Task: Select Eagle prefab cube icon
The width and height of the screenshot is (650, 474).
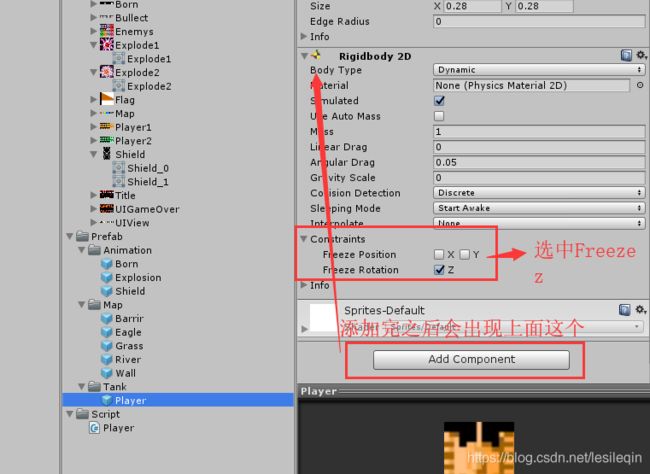Action: [x=107, y=332]
